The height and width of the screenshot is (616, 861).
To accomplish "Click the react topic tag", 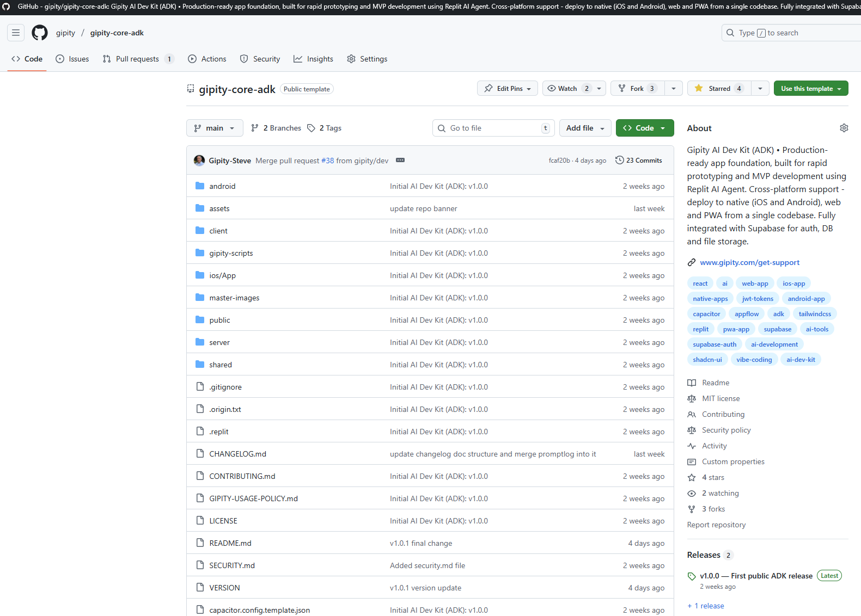I will [700, 284].
